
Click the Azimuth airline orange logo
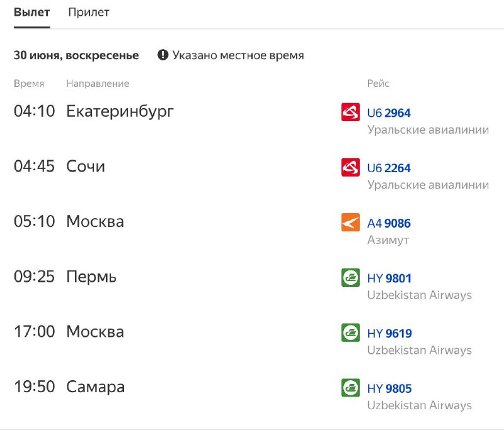tap(350, 222)
